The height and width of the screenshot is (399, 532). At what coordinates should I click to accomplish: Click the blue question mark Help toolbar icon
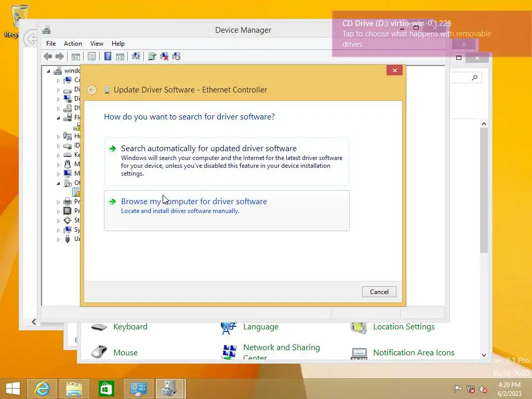click(x=108, y=56)
